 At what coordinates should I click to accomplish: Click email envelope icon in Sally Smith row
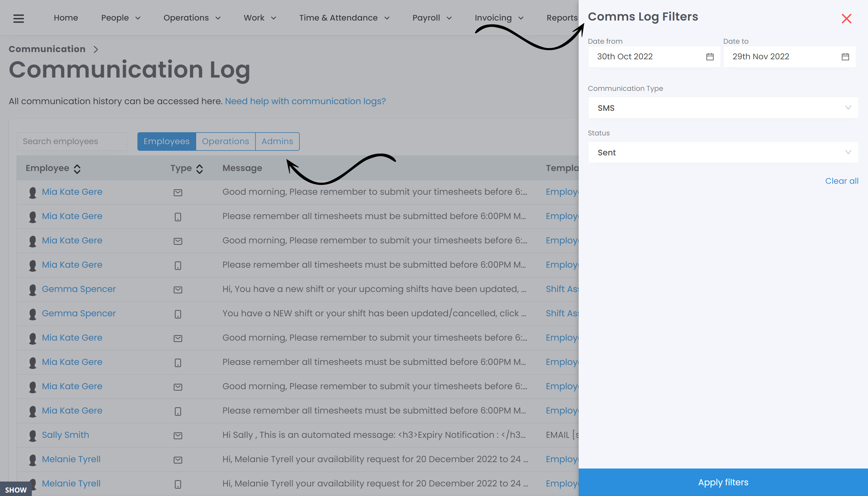178,435
